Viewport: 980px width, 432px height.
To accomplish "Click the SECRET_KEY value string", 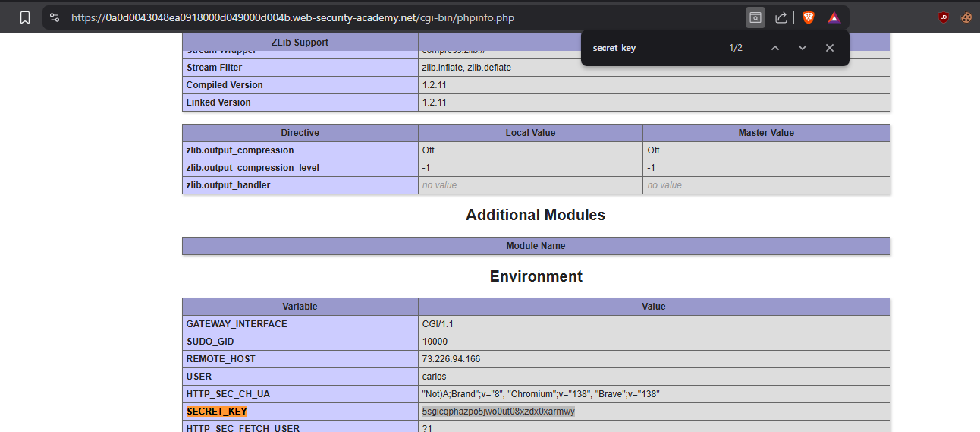I will pos(498,412).
